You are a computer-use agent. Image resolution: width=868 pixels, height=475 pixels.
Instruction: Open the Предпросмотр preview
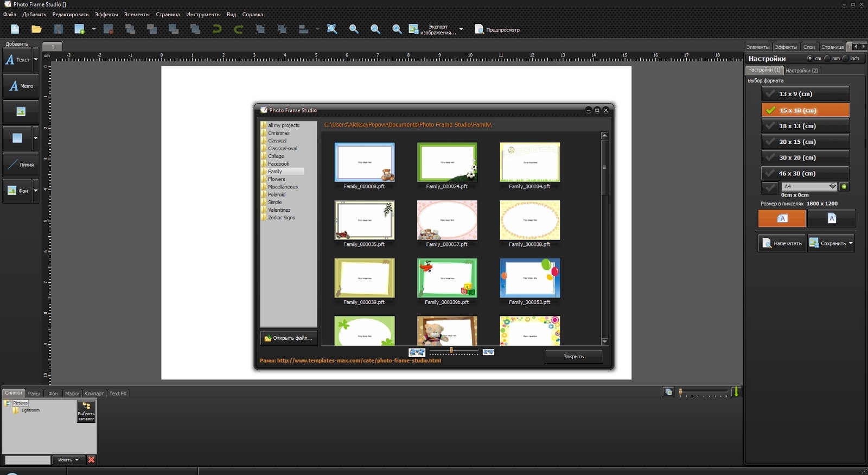(497, 29)
